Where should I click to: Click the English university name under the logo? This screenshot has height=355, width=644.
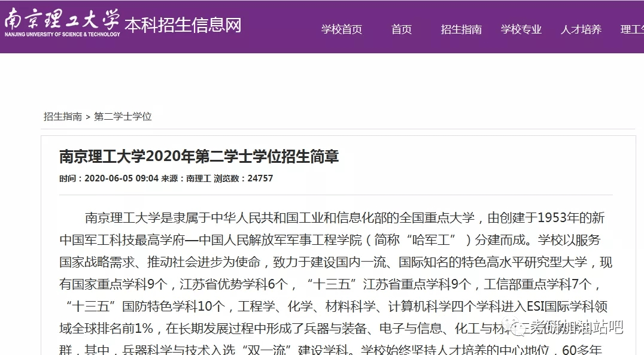[62, 35]
